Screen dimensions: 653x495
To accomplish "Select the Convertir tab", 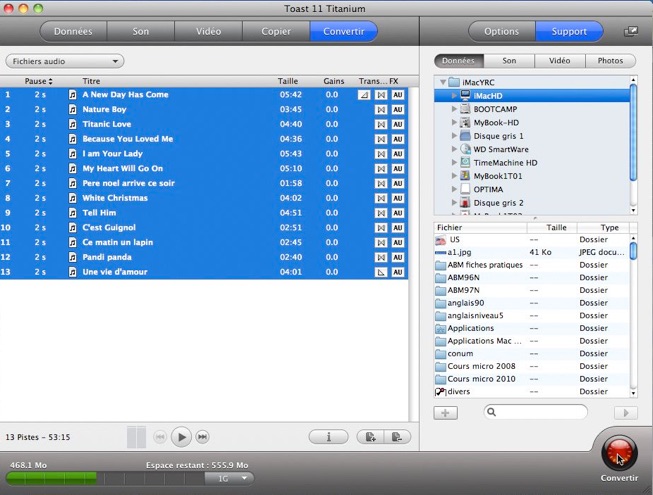I will point(344,32).
